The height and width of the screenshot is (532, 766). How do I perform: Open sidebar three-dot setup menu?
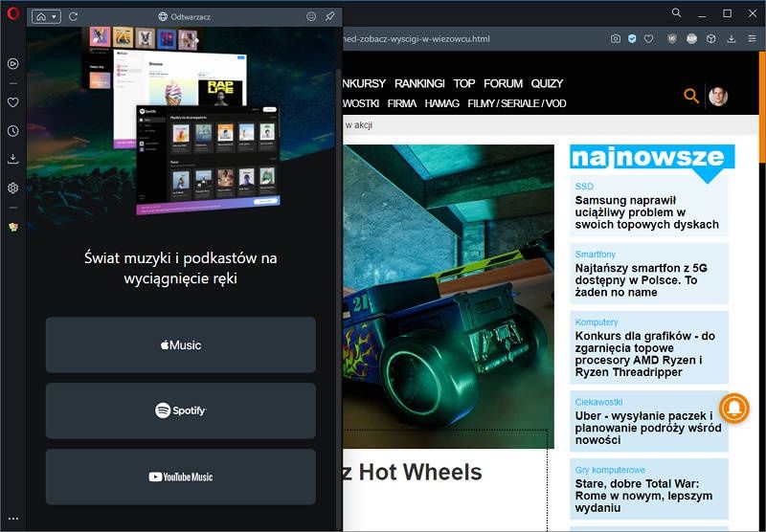[x=13, y=519]
